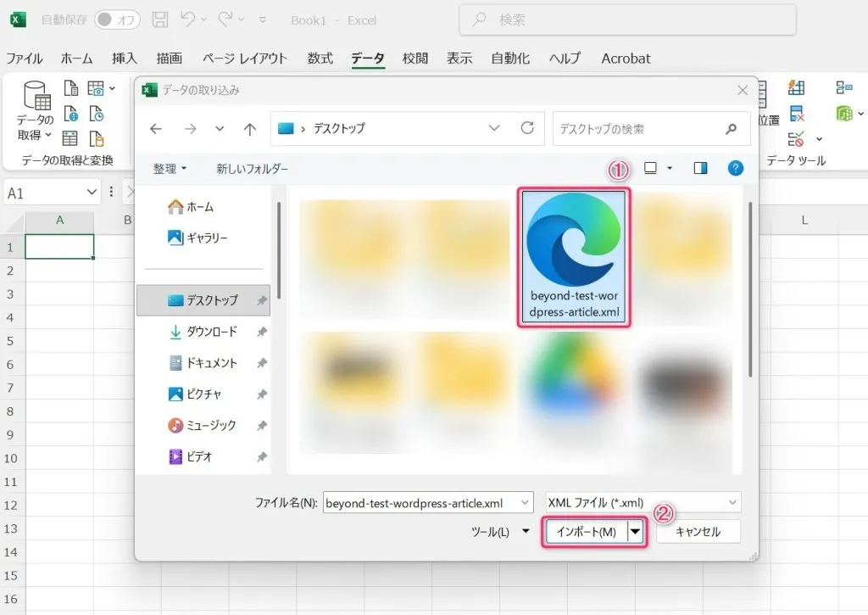Open the dialog help question-mark icon
This screenshot has height=615, width=868.
pos(736,168)
